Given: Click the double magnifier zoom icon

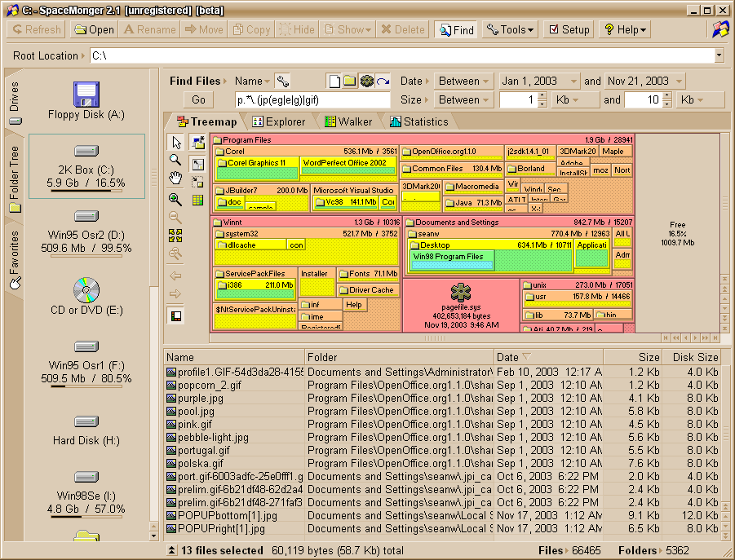Looking at the screenshot, I should click(175, 254).
